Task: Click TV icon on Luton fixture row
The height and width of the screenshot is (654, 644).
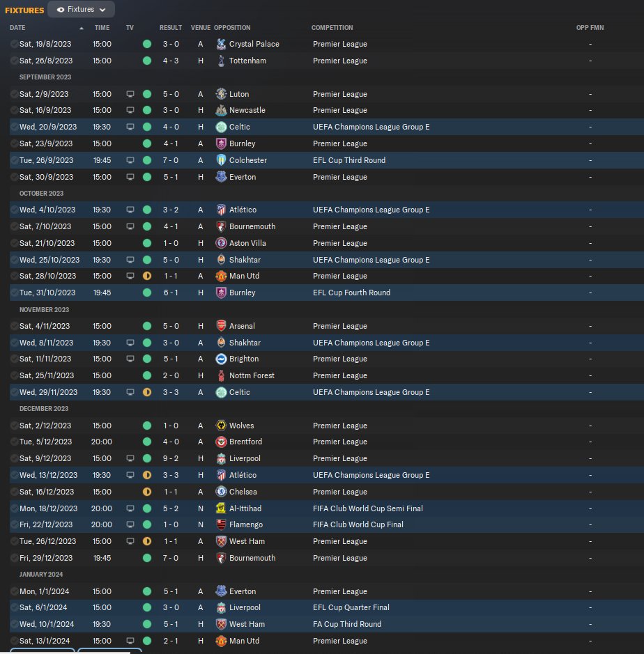Action: click(130, 94)
